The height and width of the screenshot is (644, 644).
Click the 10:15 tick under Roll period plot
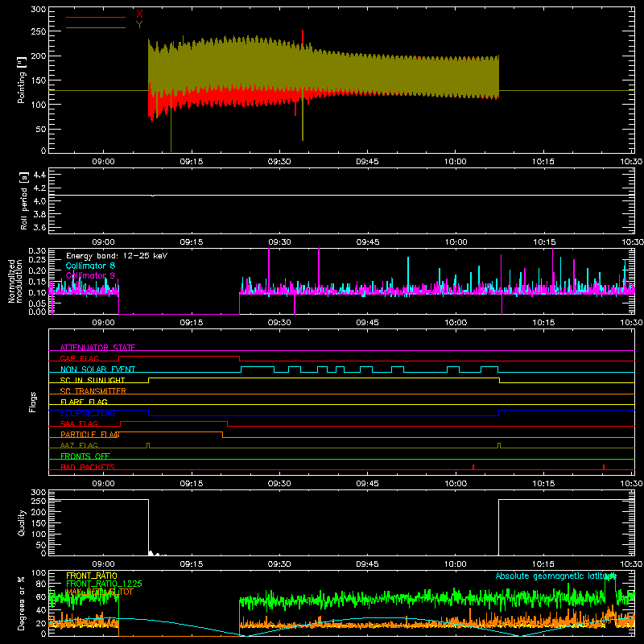[543, 242]
